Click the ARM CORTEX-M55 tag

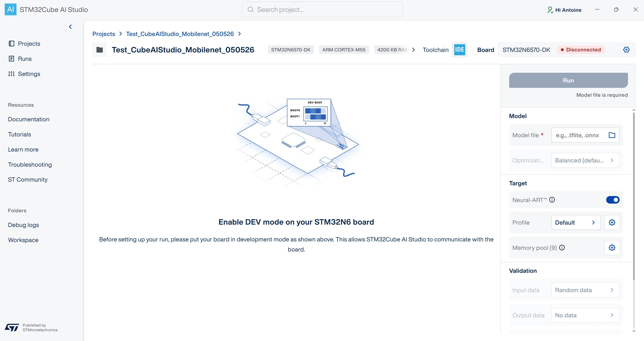344,50
